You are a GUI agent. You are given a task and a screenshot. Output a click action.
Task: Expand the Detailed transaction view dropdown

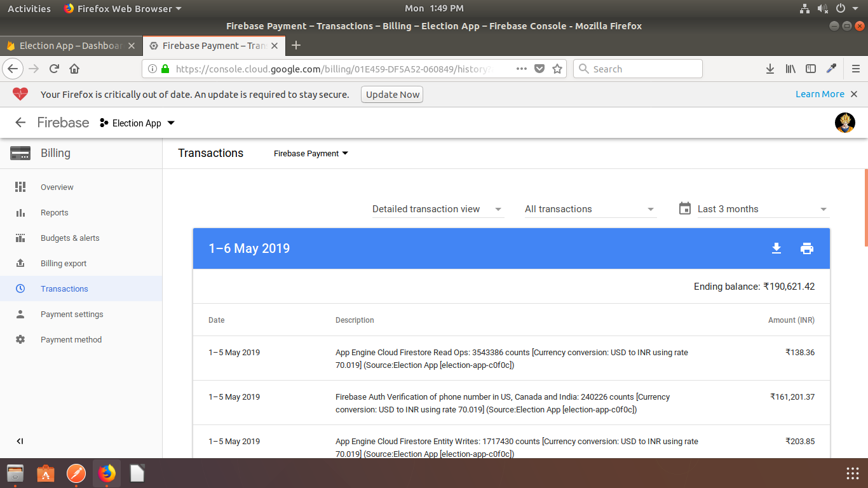(x=438, y=209)
